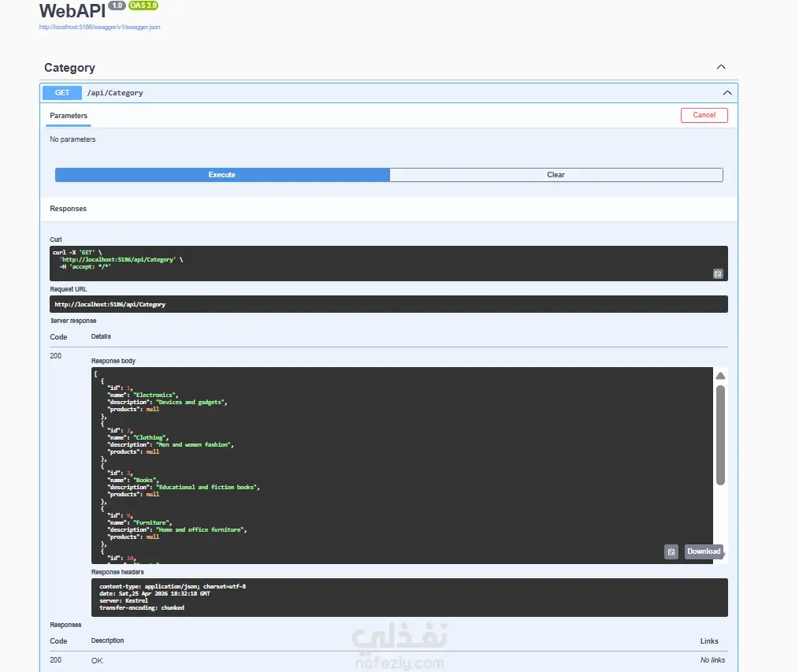
Task: Click the transfer-encoding: chunked header line
Action: point(142,608)
